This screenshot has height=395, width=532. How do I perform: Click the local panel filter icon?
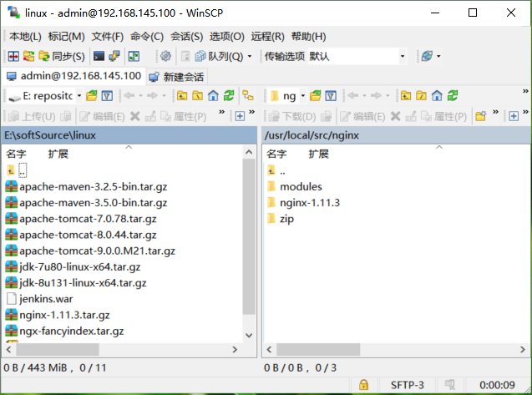[x=107, y=96]
